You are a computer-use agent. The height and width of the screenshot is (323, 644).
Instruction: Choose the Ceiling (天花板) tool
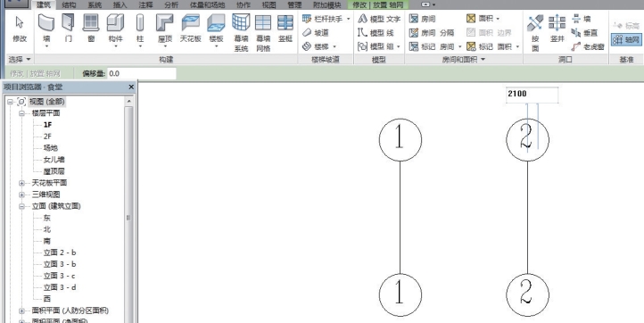click(x=190, y=22)
